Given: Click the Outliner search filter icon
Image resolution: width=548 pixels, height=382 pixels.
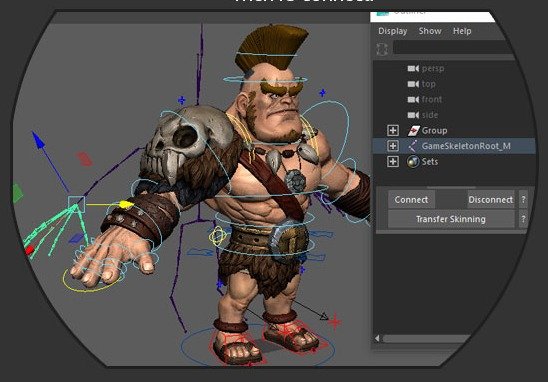Looking at the screenshot, I should tap(382, 49).
